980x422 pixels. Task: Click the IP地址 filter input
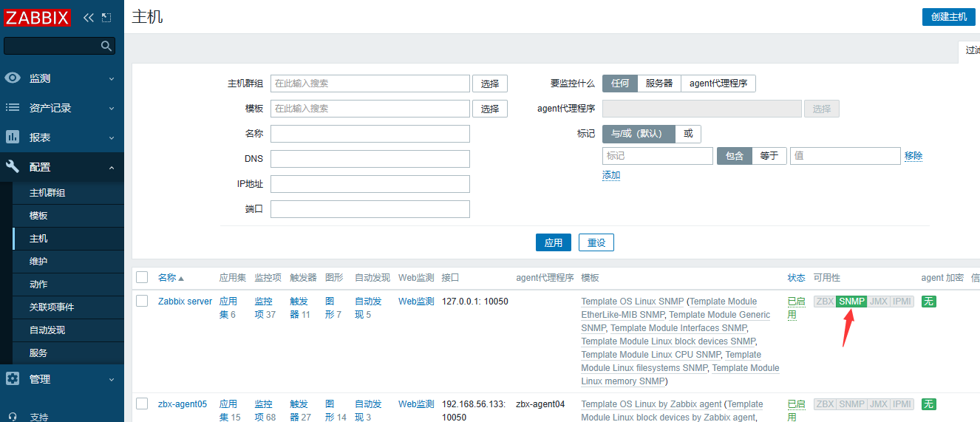pyautogui.click(x=370, y=184)
